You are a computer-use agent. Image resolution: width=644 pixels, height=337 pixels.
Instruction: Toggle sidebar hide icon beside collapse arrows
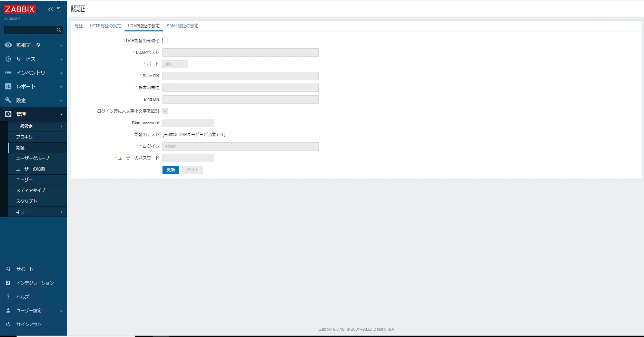click(59, 9)
